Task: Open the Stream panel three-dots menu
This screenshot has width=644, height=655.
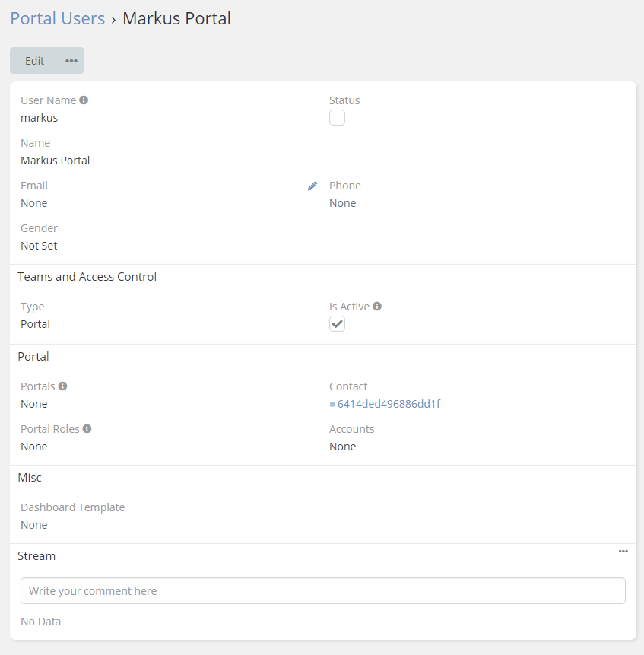Action: tap(623, 552)
